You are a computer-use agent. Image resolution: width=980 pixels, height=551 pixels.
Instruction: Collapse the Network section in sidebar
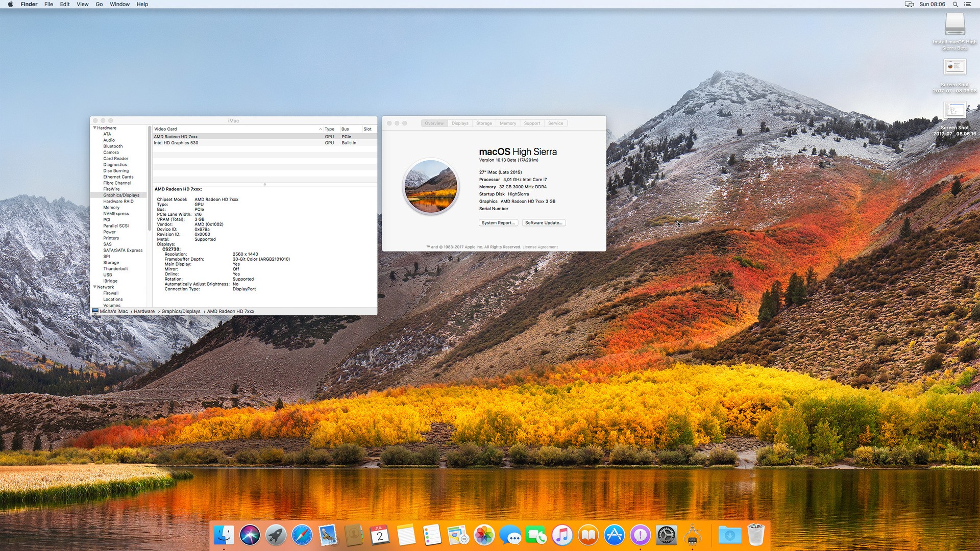click(x=95, y=287)
